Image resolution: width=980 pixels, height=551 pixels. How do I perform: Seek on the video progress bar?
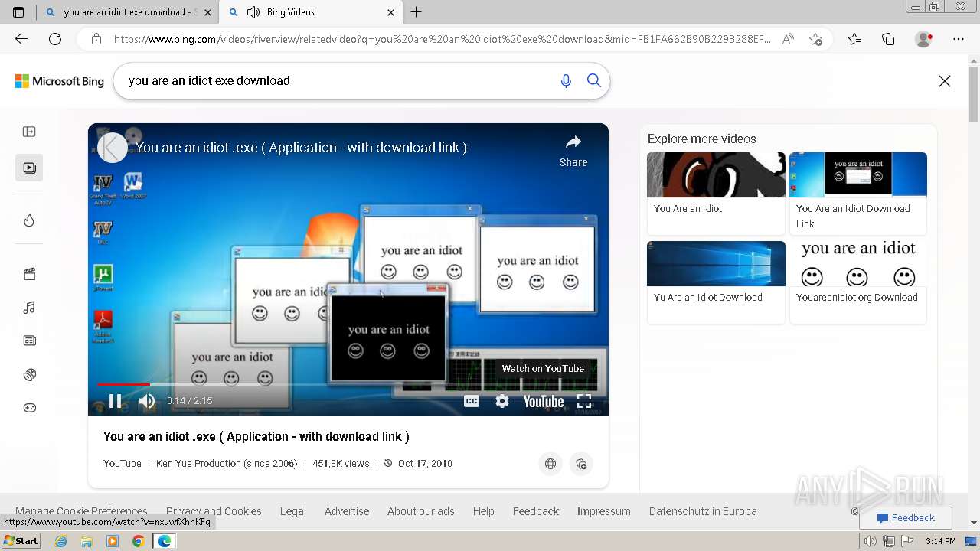click(348, 384)
